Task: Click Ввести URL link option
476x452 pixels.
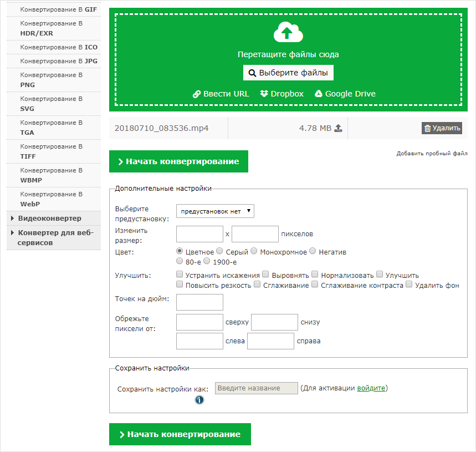Action: [x=221, y=94]
